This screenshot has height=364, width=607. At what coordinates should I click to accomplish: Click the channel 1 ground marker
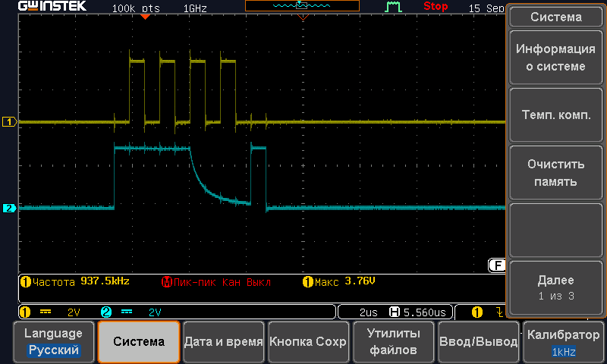point(9,122)
